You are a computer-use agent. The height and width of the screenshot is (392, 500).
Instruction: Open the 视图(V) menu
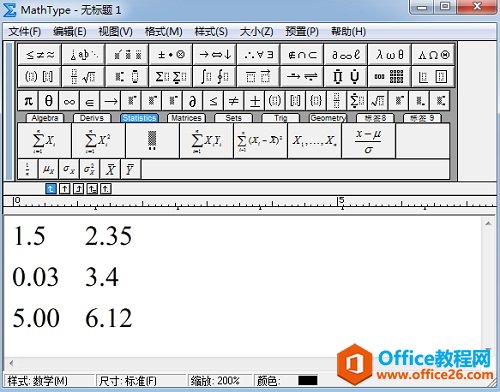click(115, 32)
